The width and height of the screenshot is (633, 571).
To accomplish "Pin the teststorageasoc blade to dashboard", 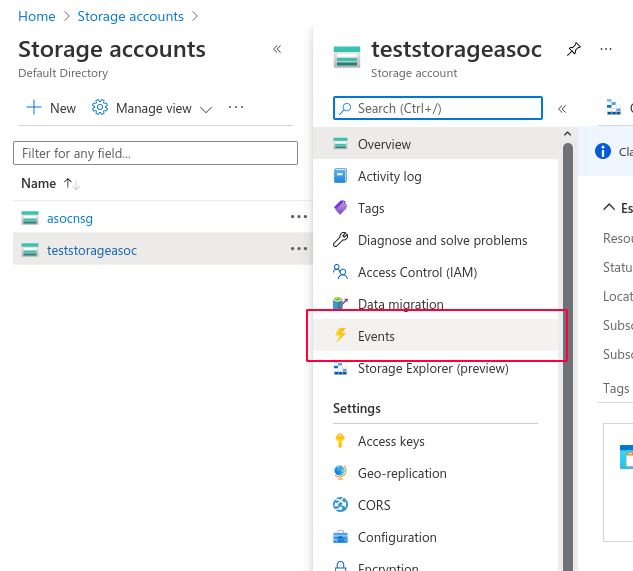I will [x=574, y=49].
